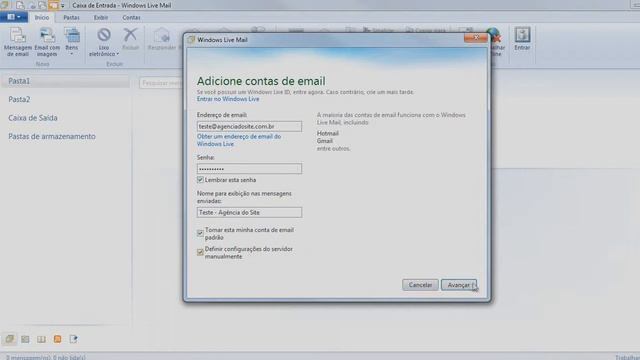The width and height of the screenshot is (640, 360).
Task: Toggle the Lembrar esta senha checkbox
Action: (200, 180)
